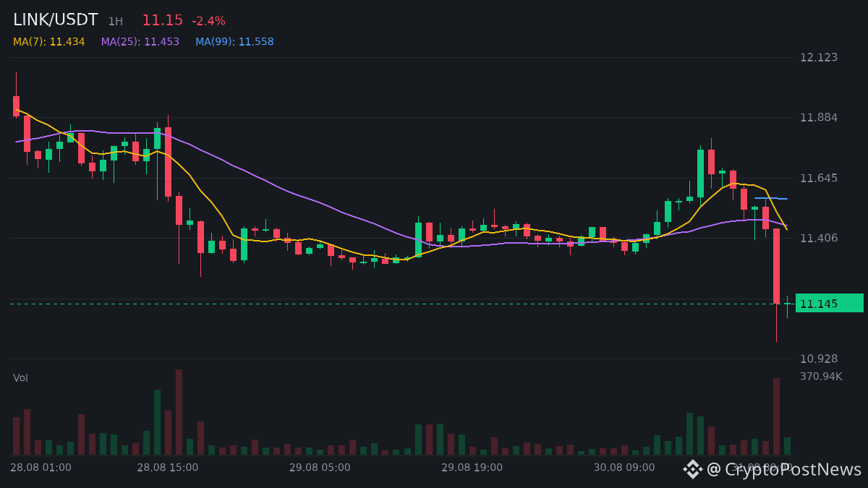The width and height of the screenshot is (868, 488).
Task: Click the Vol panel label
Action: 20,377
